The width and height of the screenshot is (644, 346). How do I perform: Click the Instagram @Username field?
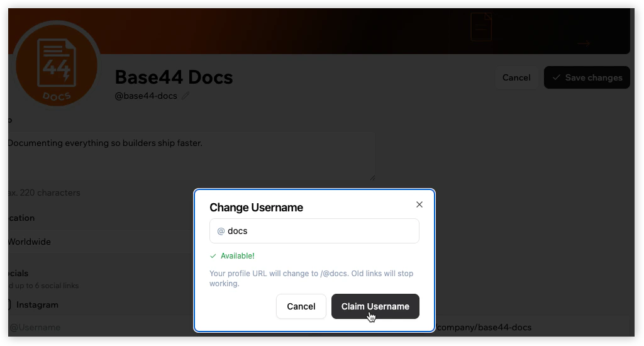[x=101, y=328]
